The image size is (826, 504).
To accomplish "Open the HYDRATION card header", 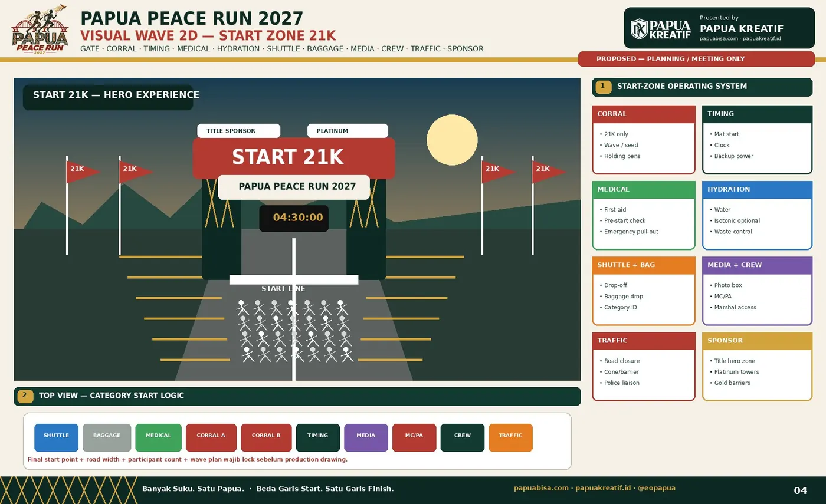I will tap(758, 190).
